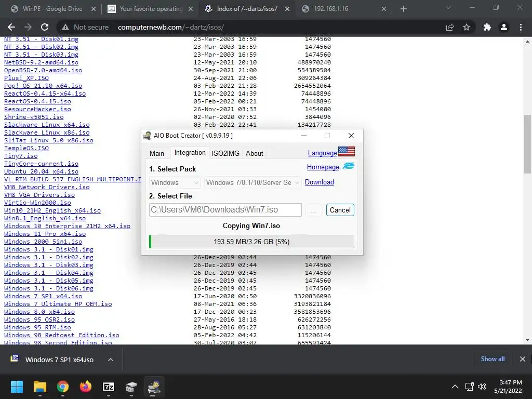Image resolution: width=532 pixels, height=399 pixels.
Task: Open the Homepage link
Action: [x=323, y=167]
